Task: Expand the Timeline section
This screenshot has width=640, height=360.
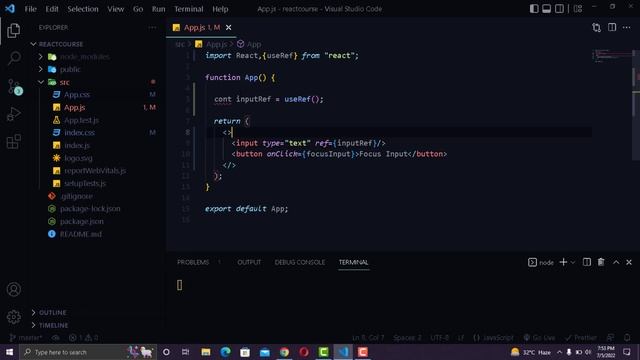Action: (x=53, y=325)
